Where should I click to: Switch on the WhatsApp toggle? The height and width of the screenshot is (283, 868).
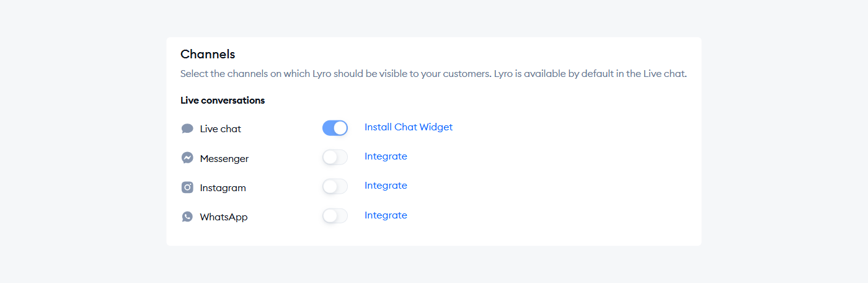point(335,216)
